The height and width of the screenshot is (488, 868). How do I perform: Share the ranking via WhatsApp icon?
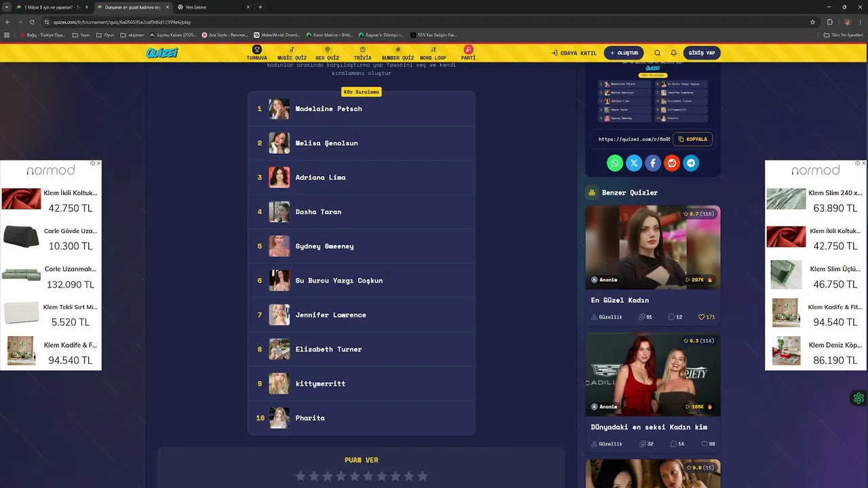click(615, 163)
